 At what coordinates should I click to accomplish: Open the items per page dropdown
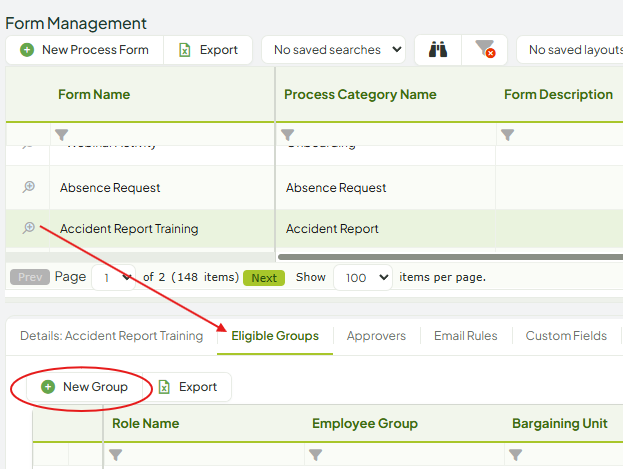point(363,277)
